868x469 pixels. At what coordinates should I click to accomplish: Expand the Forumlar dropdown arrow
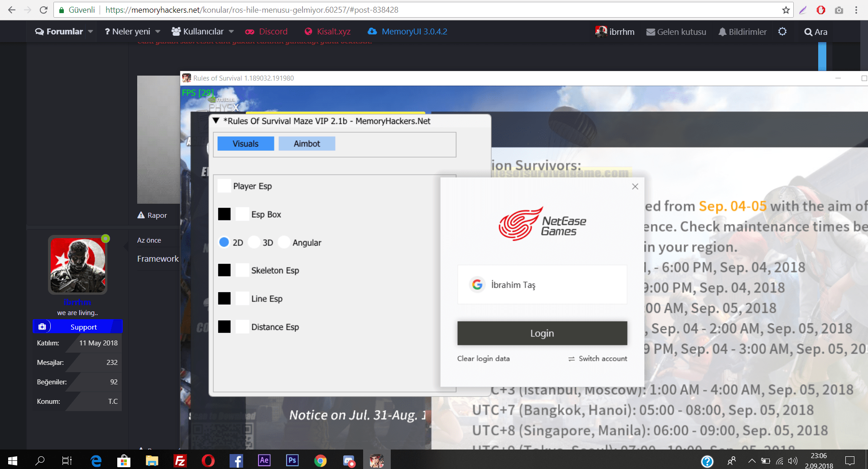point(91,32)
